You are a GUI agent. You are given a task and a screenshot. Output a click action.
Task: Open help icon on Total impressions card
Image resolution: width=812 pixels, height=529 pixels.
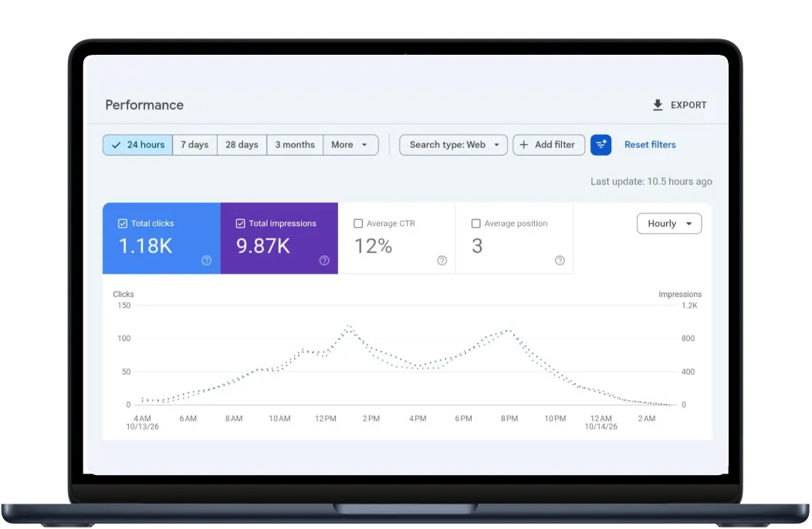(324, 261)
